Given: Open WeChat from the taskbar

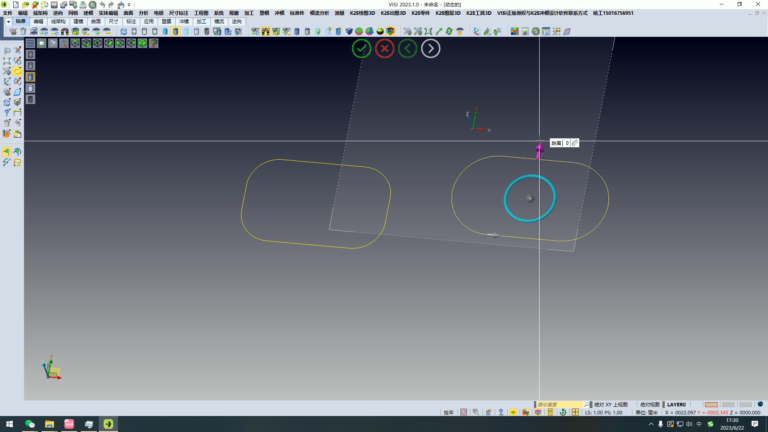Looking at the screenshot, I should (x=29, y=424).
